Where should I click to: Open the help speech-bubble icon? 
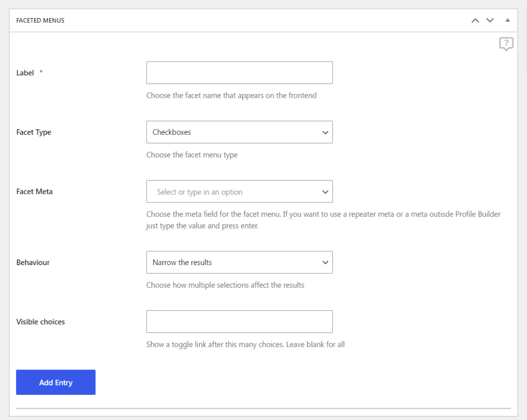506,44
